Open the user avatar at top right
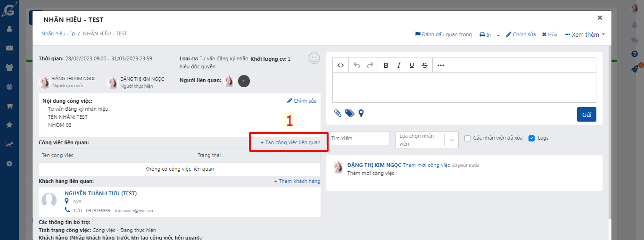The height and width of the screenshot is (240, 644). 635,8
